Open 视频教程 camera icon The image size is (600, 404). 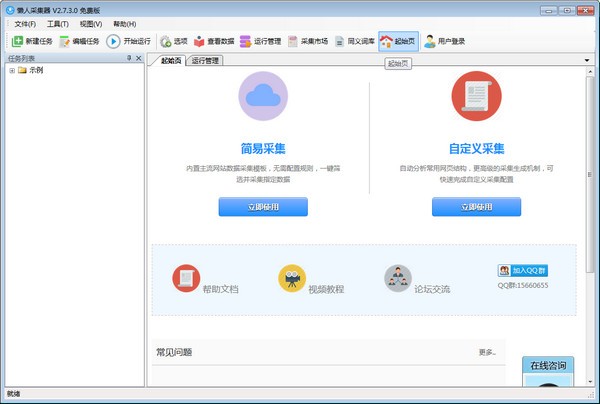click(292, 278)
